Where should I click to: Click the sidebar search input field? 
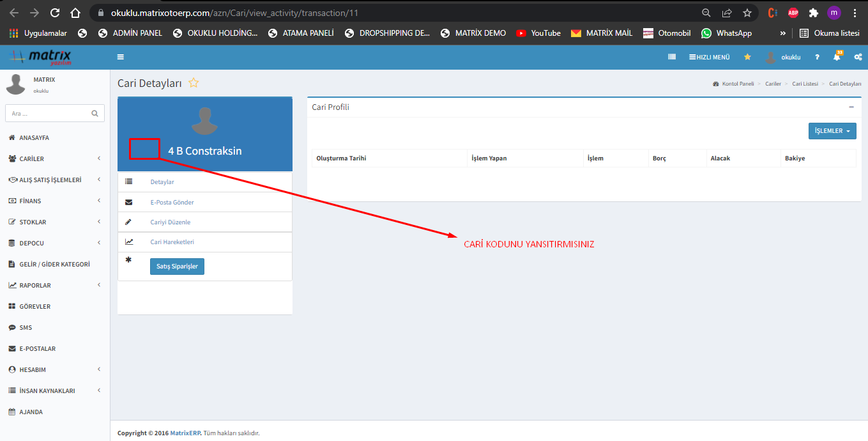48,113
